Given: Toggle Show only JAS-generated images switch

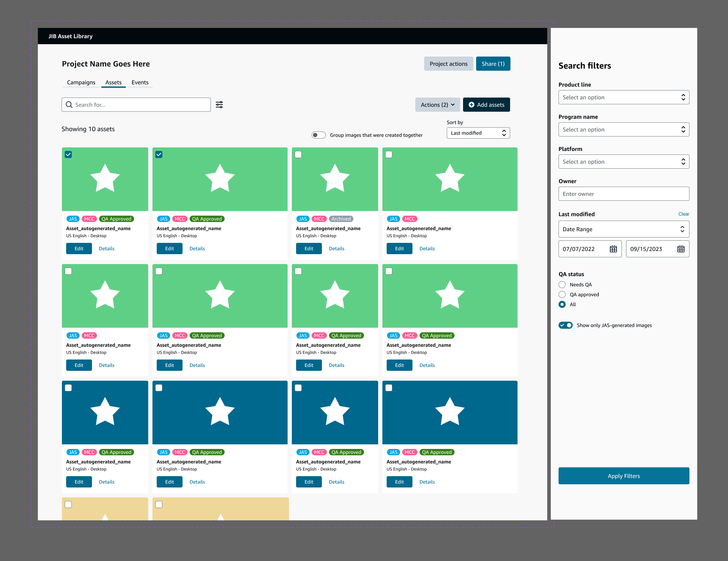Looking at the screenshot, I should click(x=566, y=325).
